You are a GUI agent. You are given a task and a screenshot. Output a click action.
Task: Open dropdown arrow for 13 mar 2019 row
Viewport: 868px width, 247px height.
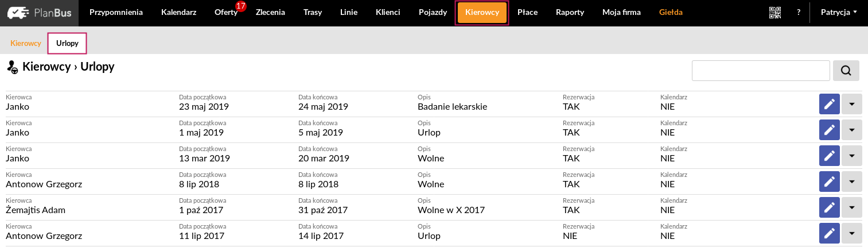(x=851, y=156)
